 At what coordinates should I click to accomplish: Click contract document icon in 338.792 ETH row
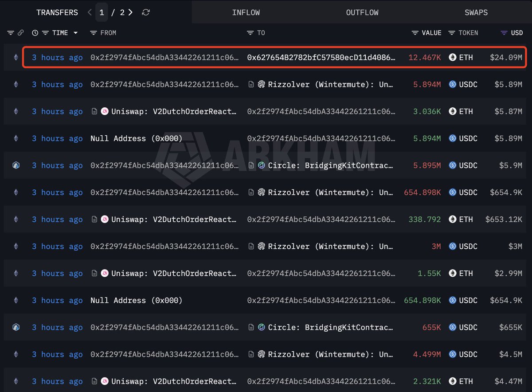click(x=94, y=219)
